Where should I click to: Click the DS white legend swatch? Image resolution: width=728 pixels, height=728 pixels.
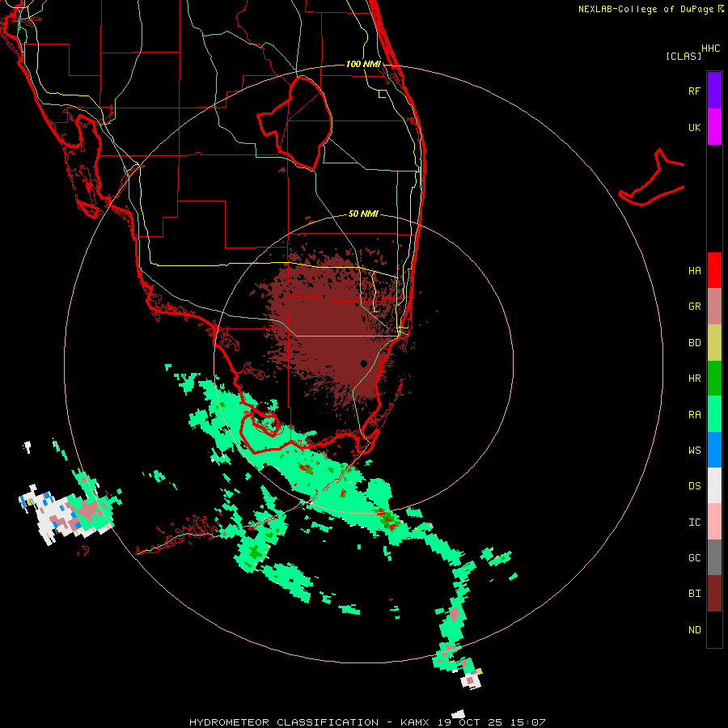point(714,485)
